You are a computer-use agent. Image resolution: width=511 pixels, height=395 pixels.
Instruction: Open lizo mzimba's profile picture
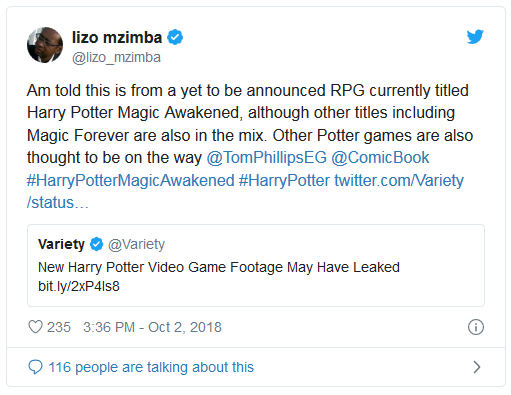click(x=45, y=45)
